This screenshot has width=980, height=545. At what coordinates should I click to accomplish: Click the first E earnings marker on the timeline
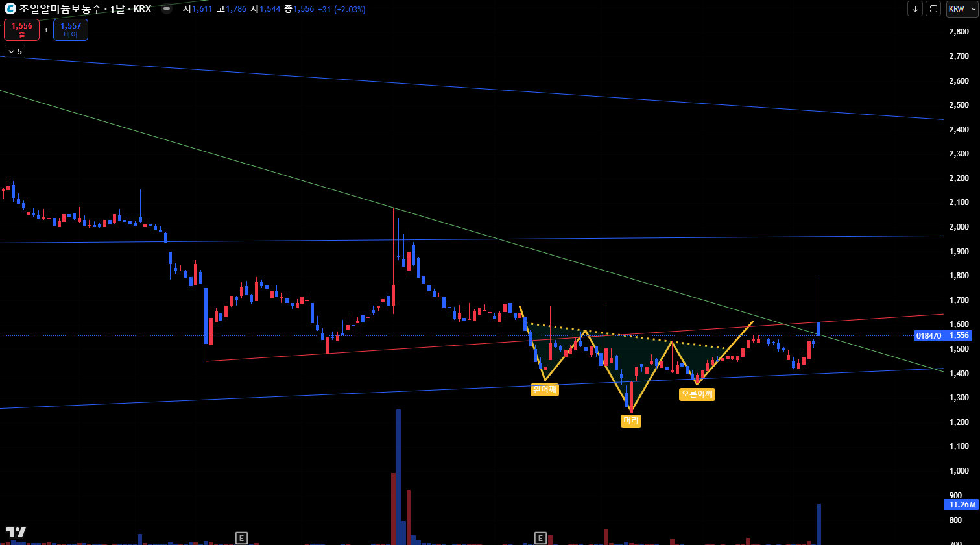(241, 537)
